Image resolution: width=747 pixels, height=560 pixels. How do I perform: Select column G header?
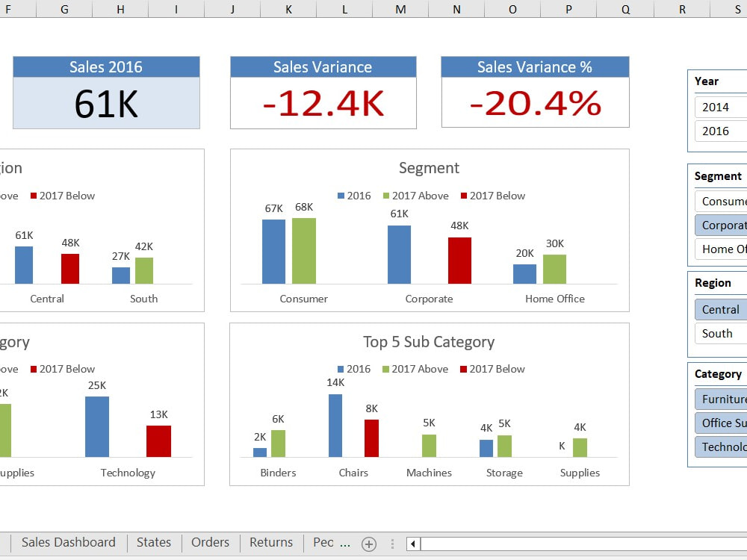[x=64, y=9]
